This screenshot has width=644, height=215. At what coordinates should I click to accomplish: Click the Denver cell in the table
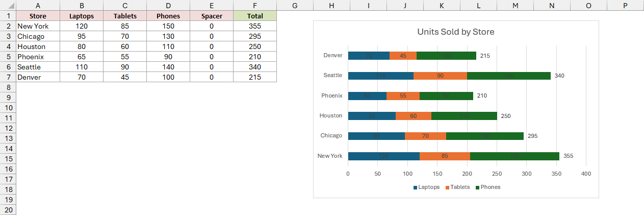coord(38,77)
